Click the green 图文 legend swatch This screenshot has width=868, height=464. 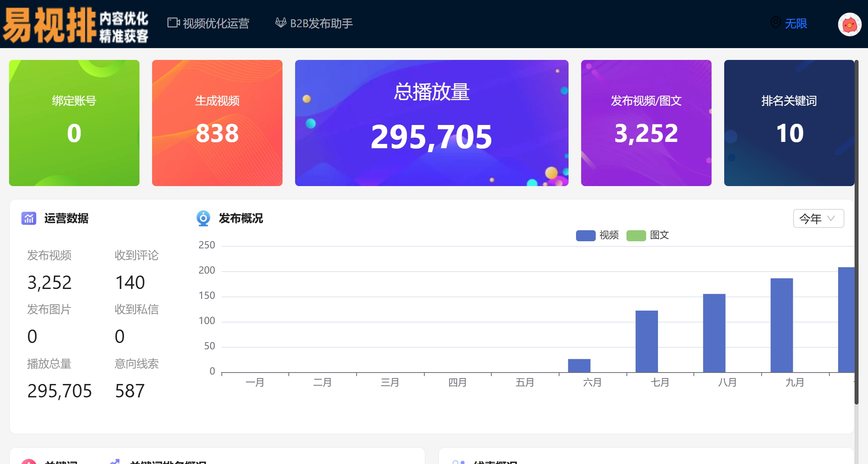point(636,236)
